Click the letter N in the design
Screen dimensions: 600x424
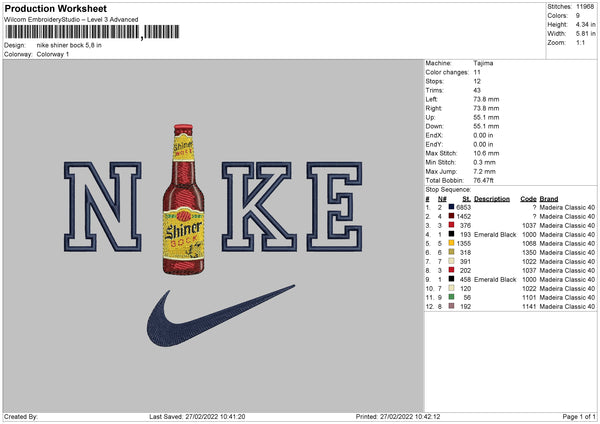pyautogui.click(x=103, y=207)
